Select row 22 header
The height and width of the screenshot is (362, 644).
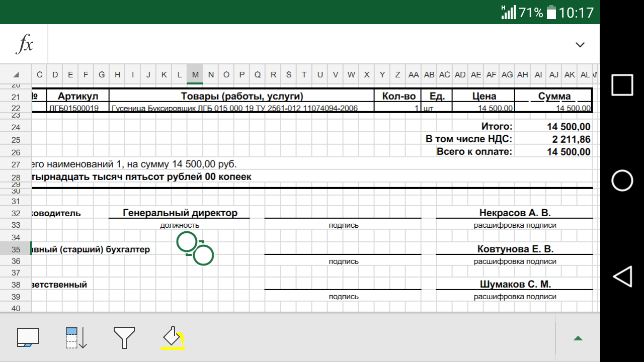(x=16, y=108)
